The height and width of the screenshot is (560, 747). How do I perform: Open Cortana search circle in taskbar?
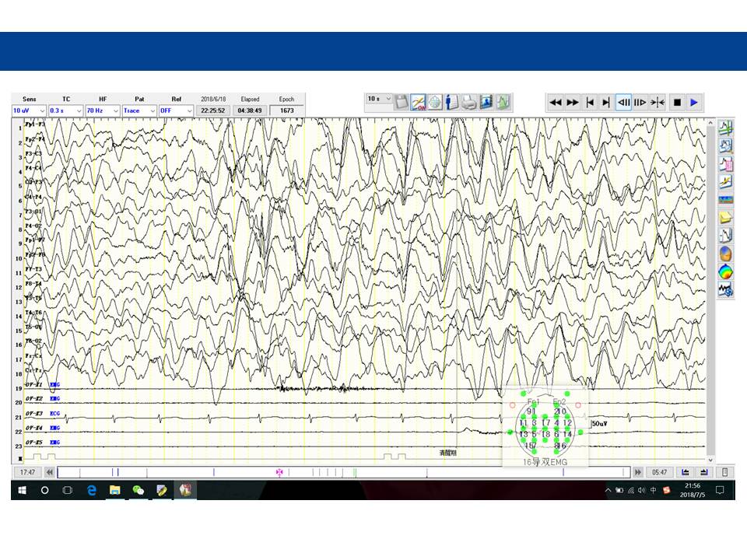(x=45, y=490)
